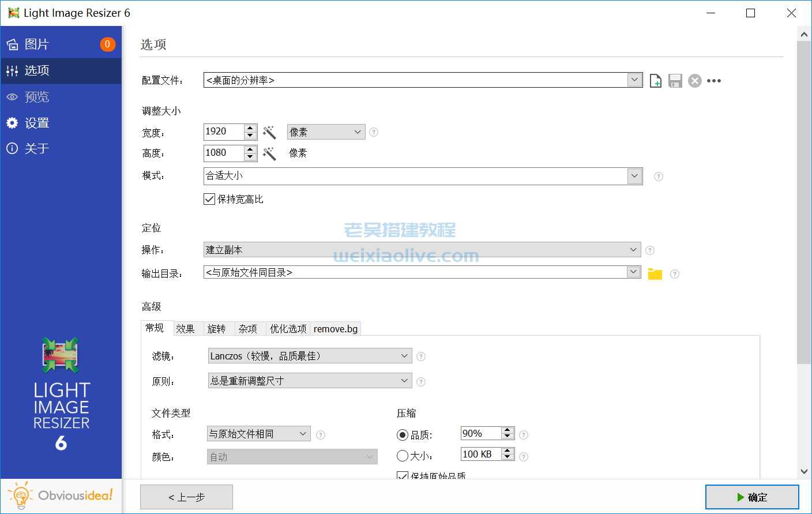Viewport: 812px width, 514px height.
Task: Uncheck 保持宽高比 to ignore aspect ratio
Action: pos(209,199)
